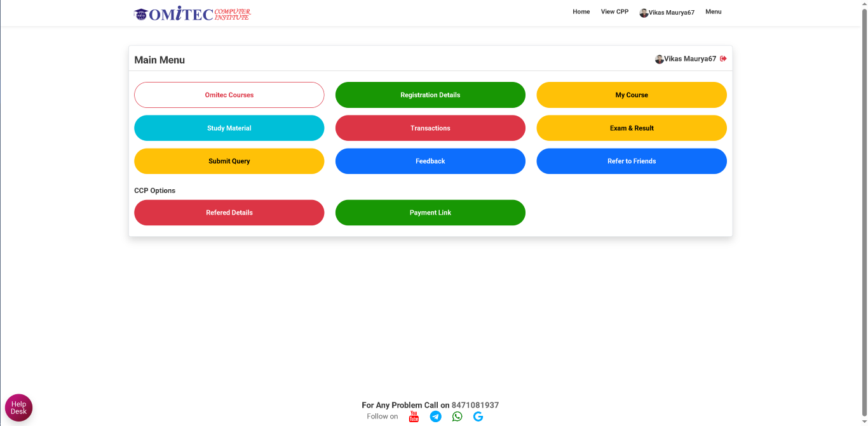868x426 pixels.
Task: Click the WhatsApp icon in footer
Action: (x=457, y=416)
